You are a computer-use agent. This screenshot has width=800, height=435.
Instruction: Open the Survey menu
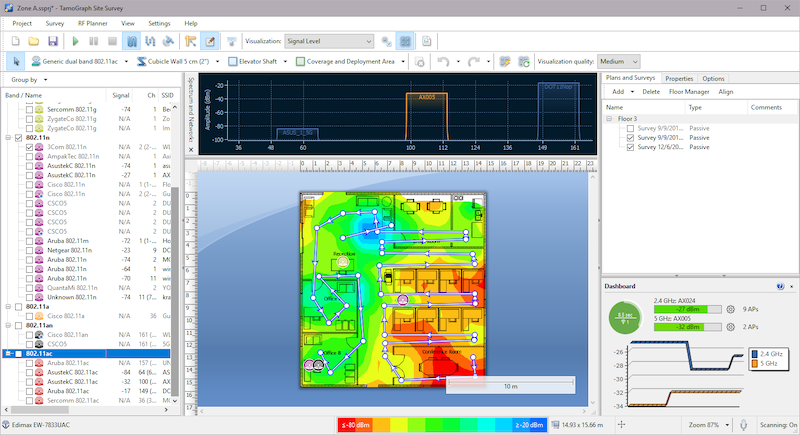point(55,23)
